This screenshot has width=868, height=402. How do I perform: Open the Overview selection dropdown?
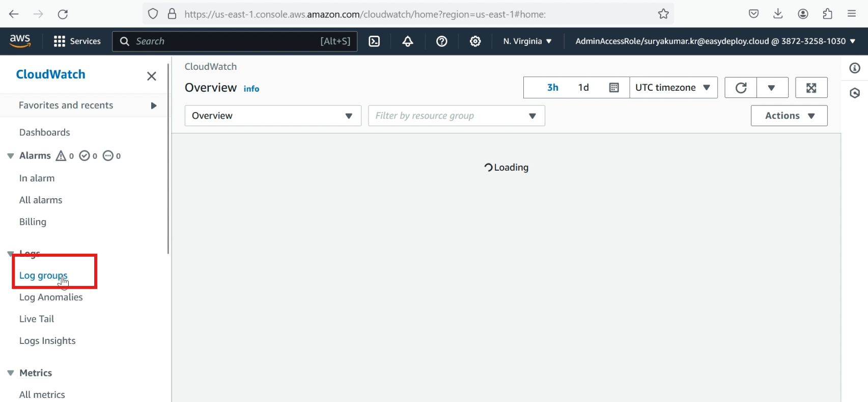(x=273, y=116)
